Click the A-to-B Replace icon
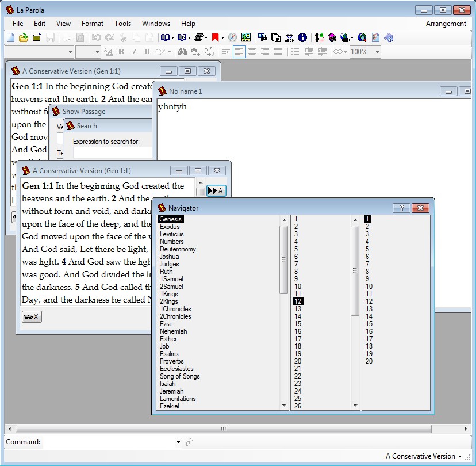 click(209, 52)
